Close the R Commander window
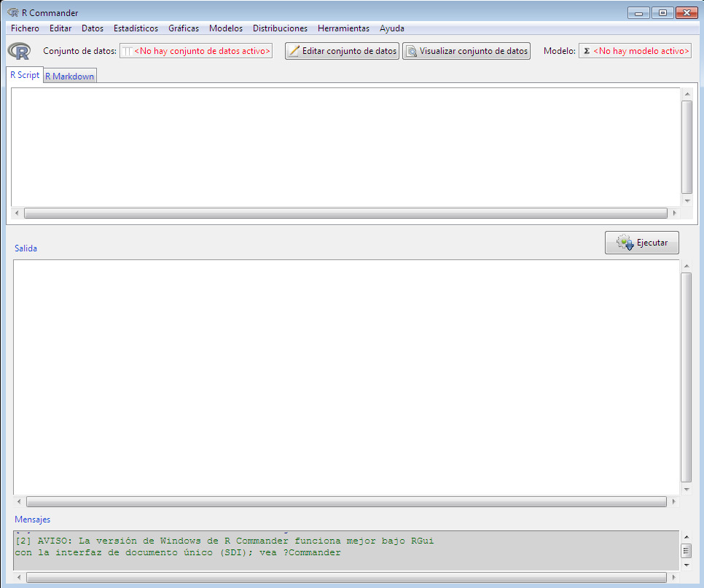 point(687,13)
